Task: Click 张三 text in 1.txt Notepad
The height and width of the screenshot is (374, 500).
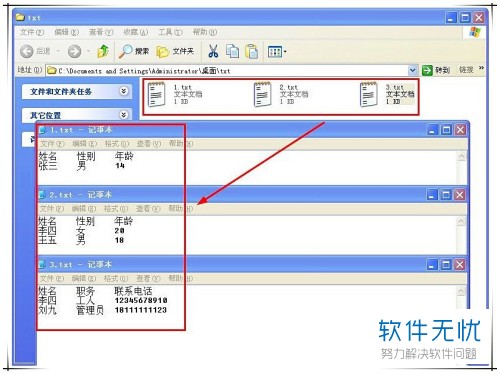Action: pos(48,166)
